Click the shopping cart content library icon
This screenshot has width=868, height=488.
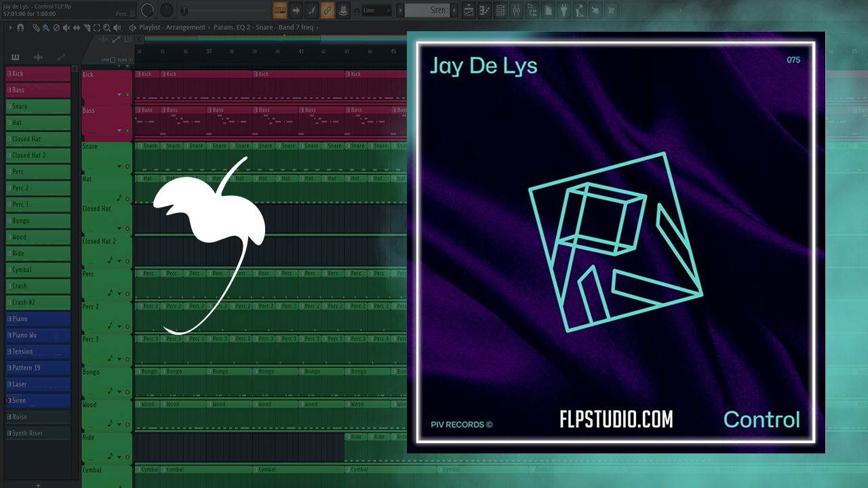[610, 10]
